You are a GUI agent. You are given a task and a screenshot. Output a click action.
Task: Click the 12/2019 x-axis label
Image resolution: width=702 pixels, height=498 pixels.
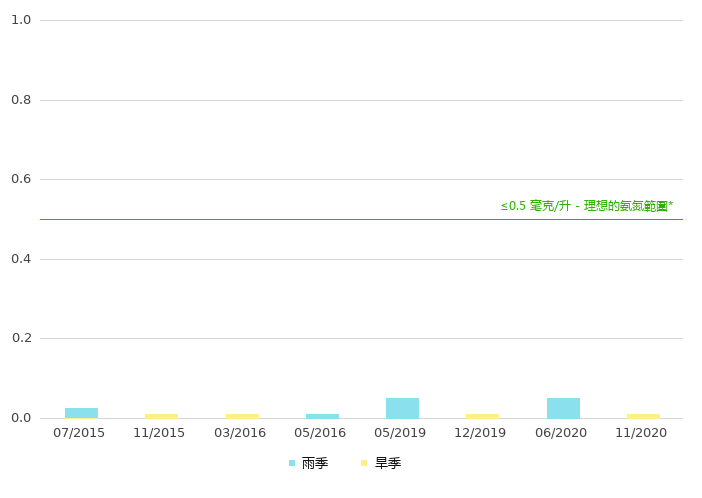tap(480, 433)
